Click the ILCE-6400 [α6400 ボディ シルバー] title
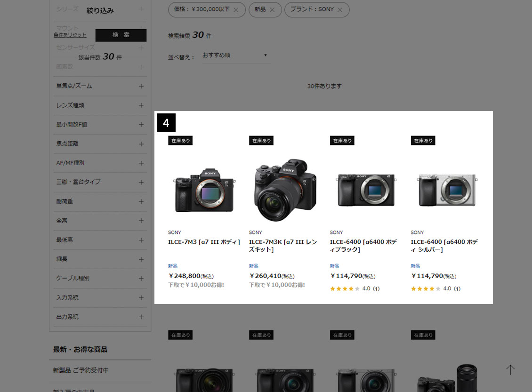The width and height of the screenshot is (532, 392). pyautogui.click(x=444, y=246)
